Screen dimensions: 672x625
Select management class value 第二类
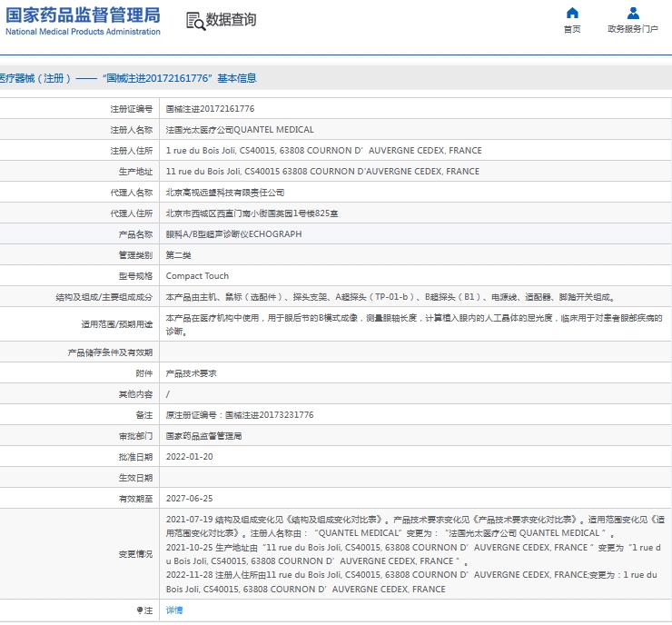[179, 255]
